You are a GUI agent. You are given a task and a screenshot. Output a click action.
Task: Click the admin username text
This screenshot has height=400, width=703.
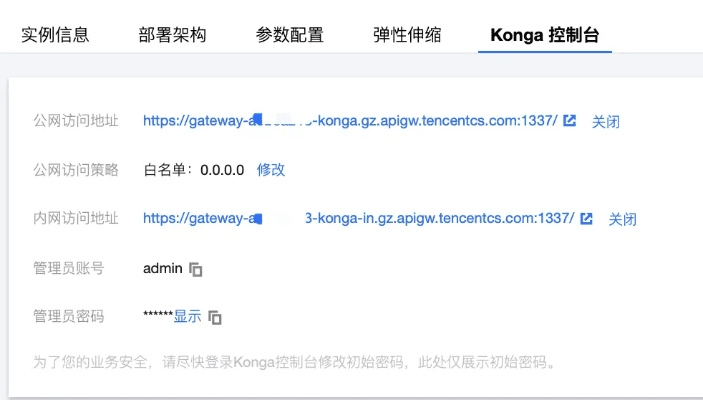click(x=163, y=268)
